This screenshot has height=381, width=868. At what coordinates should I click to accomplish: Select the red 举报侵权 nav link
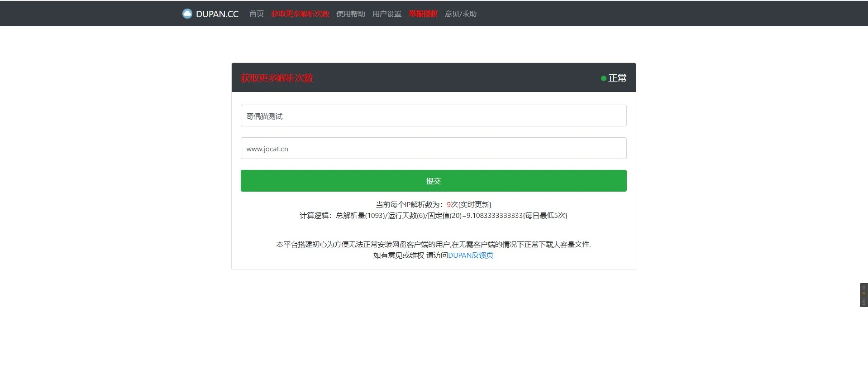[423, 14]
